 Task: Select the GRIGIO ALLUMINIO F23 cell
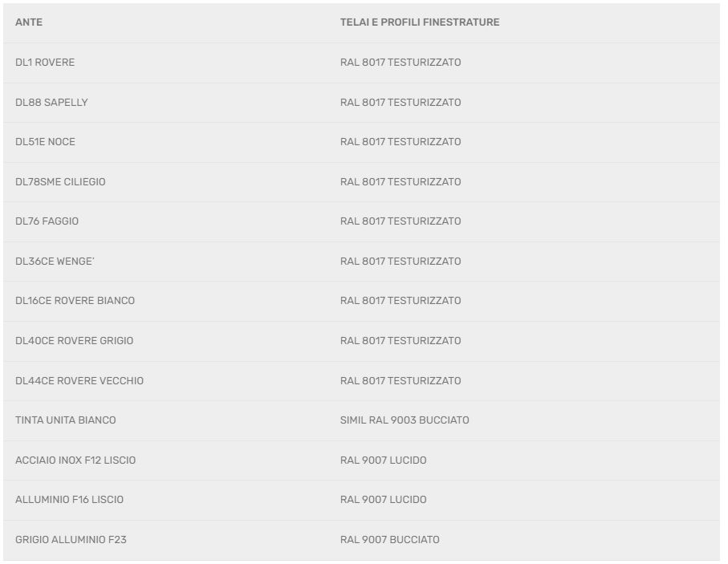click(71, 540)
